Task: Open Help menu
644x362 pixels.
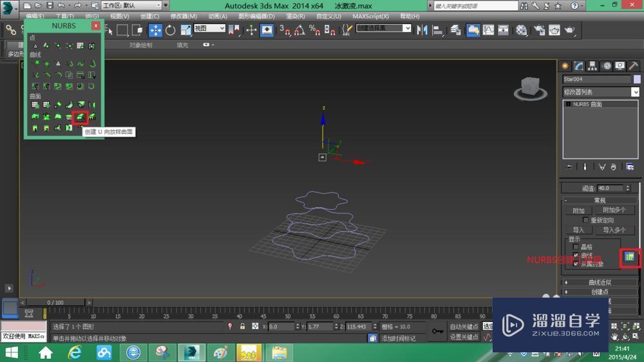Action: [410, 16]
